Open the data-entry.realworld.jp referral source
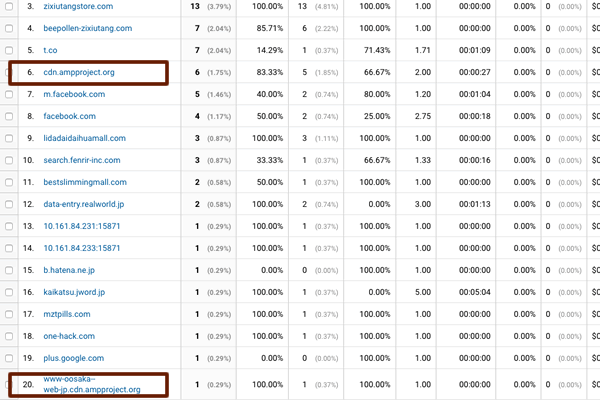This screenshot has width=600, height=400. pyautogui.click(x=83, y=204)
